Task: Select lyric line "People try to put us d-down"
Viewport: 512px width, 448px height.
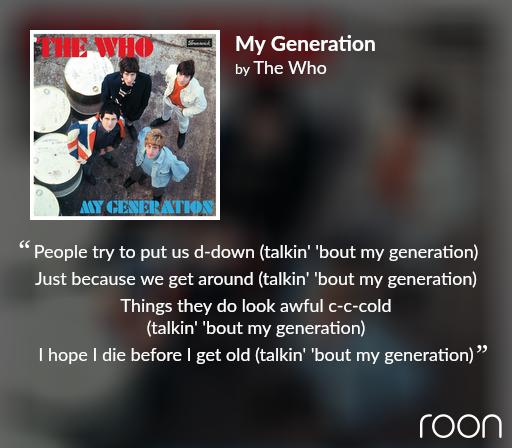Action: coord(144,252)
